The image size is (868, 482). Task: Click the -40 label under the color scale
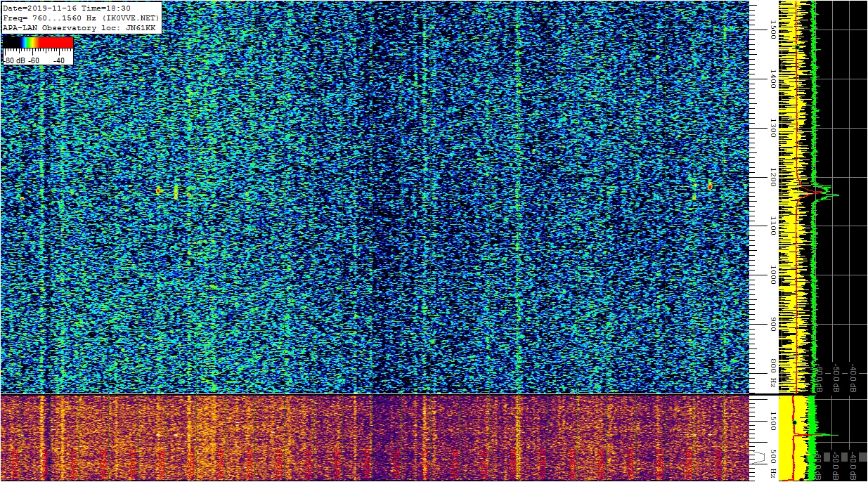pyautogui.click(x=58, y=60)
